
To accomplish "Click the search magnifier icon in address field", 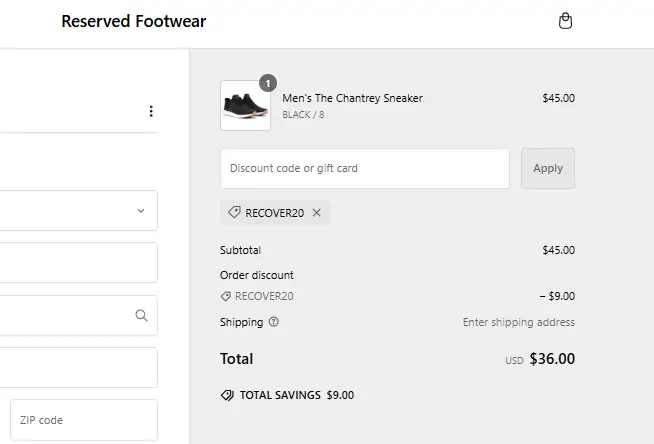I will click(x=141, y=315).
